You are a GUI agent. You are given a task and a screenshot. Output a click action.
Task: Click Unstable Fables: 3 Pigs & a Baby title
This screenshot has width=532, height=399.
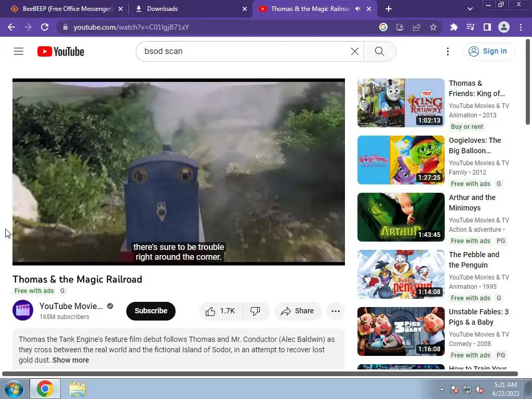(x=478, y=317)
